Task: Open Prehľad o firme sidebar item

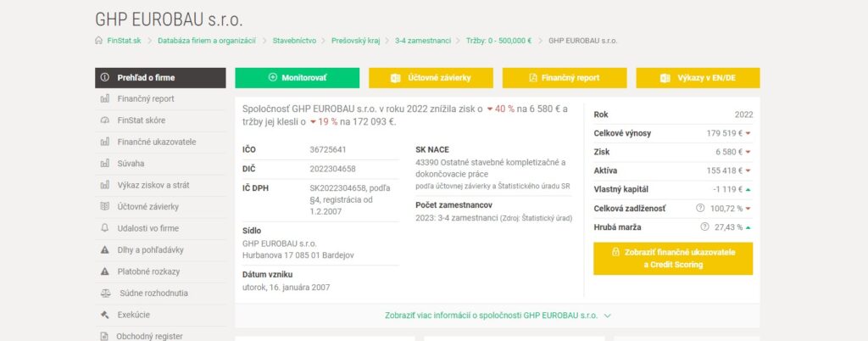Action: (x=160, y=78)
